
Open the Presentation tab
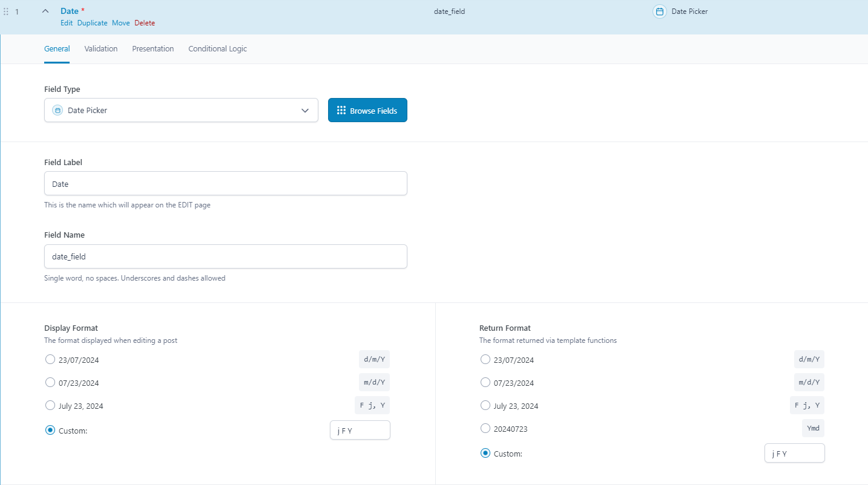click(153, 49)
